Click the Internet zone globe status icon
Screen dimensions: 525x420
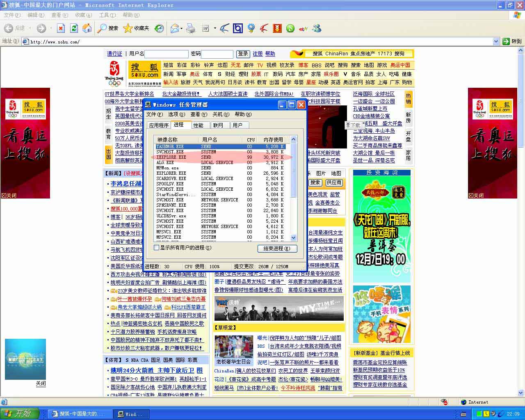pos(463,402)
